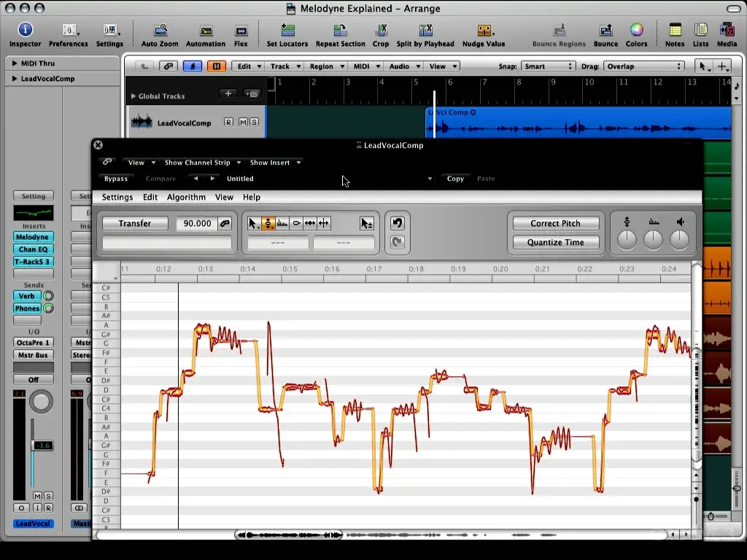Expand the Global Tracks disclosure triangle
This screenshot has width=747, height=560.
pyautogui.click(x=133, y=96)
